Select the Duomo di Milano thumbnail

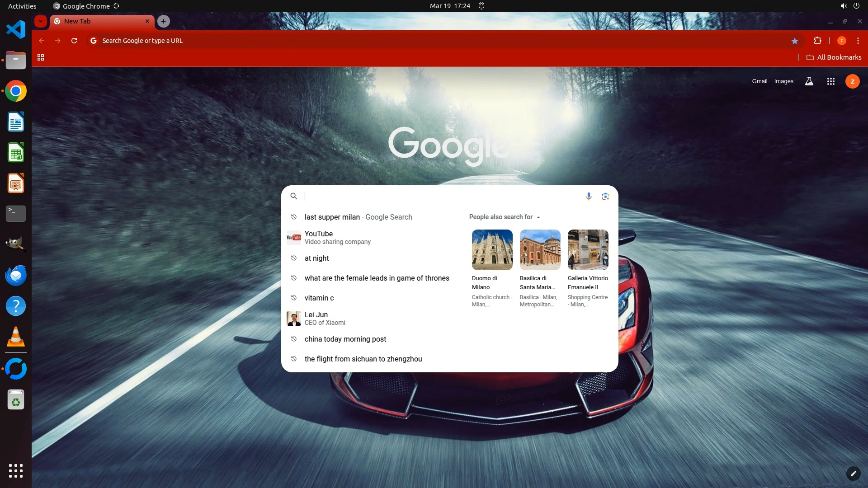pyautogui.click(x=492, y=250)
